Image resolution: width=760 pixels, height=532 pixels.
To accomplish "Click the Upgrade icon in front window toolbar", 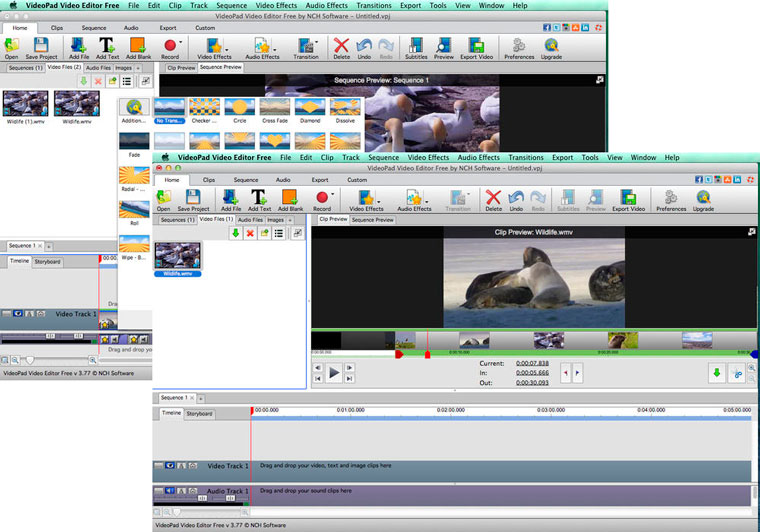I will tap(703, 201).
